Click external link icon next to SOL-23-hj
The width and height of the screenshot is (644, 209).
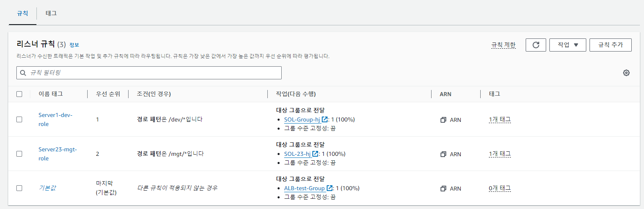315,154
